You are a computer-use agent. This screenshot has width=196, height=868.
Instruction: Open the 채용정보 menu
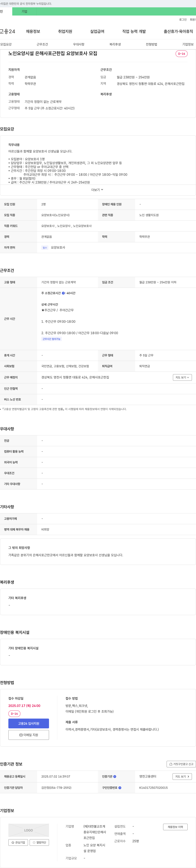coord(33,31)
